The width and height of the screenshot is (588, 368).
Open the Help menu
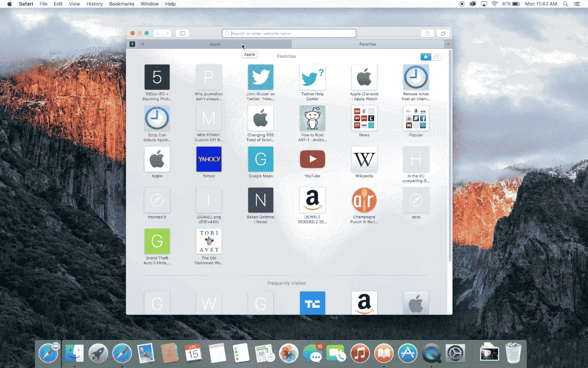click(x=170, y=4)
